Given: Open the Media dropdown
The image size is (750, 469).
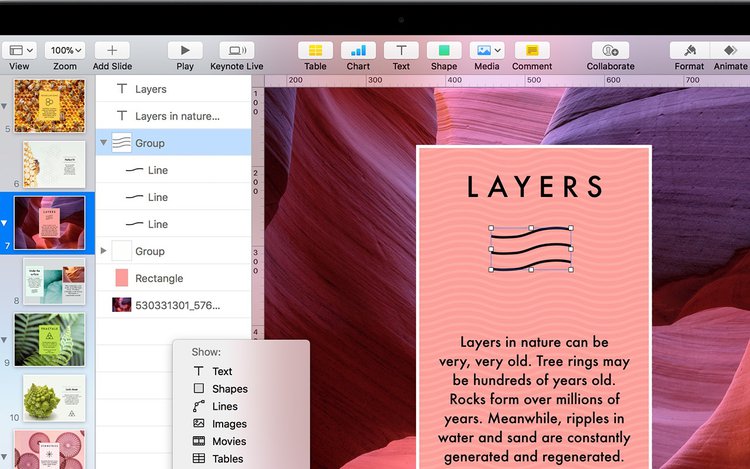Looking at the screenshot, I should [487, 50].
